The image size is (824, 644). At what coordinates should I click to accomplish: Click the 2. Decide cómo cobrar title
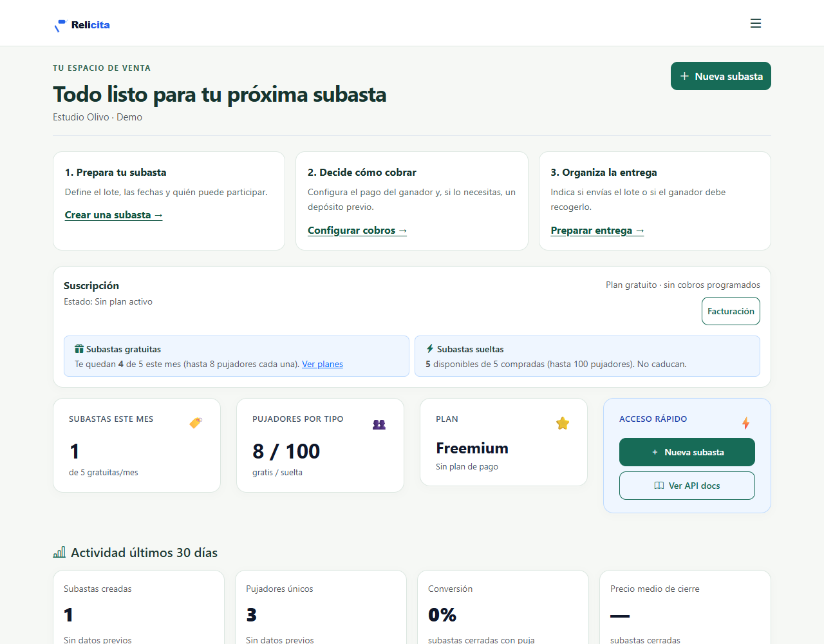pos(362,173)
